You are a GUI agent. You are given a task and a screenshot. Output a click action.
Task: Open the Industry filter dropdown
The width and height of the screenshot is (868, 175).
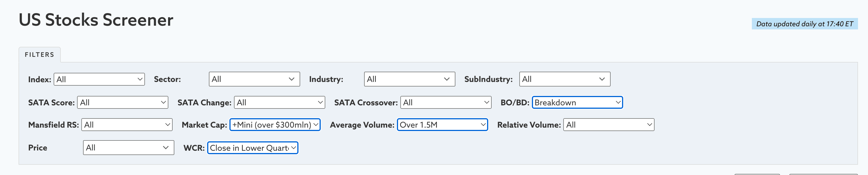[409, 79]
